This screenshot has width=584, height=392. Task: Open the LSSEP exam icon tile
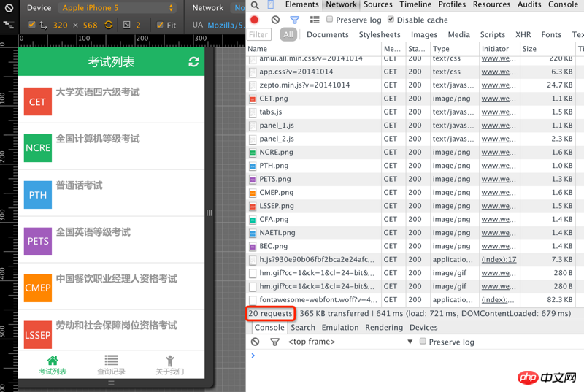coord(38,334)
